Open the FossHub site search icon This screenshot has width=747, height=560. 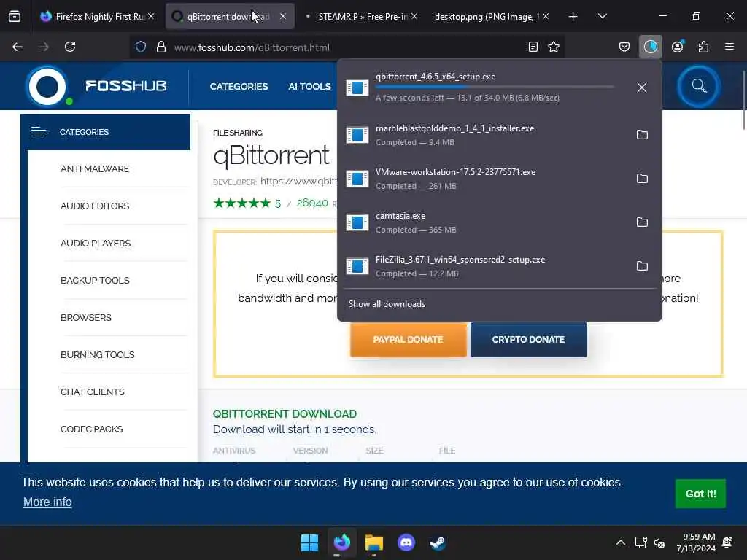699,86
